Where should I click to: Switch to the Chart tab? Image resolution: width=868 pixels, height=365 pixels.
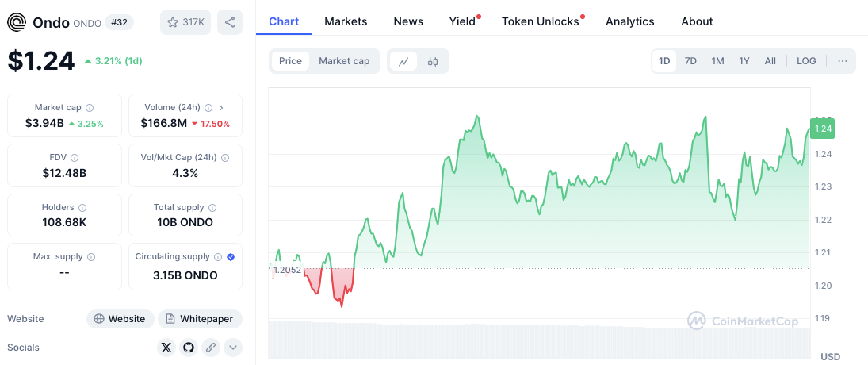(284, 21)
